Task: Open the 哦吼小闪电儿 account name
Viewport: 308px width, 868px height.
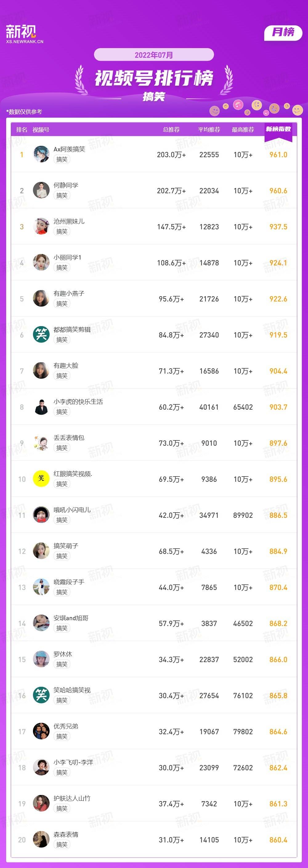Action: [72, 510]
